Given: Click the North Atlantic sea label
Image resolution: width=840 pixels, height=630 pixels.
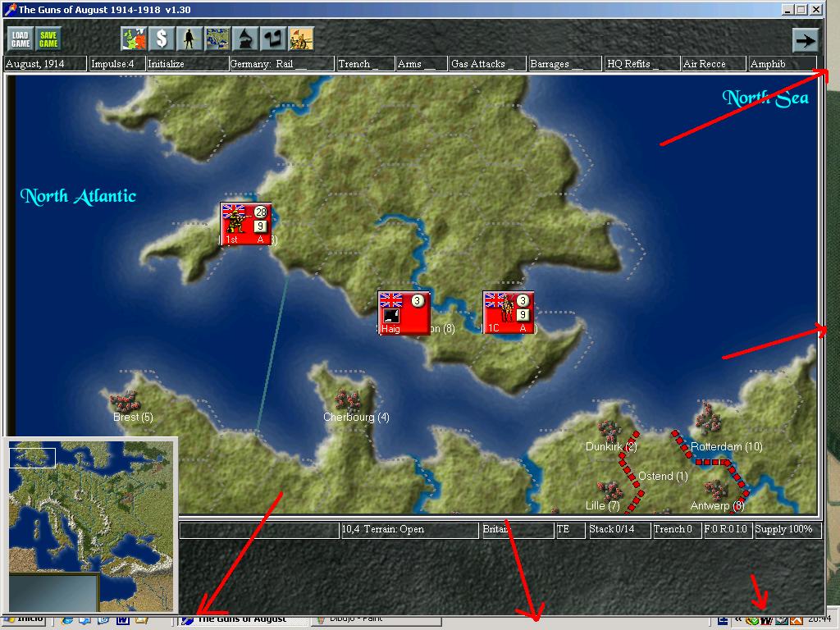Looking at the screenshot, I should click(x=78, y=196).
